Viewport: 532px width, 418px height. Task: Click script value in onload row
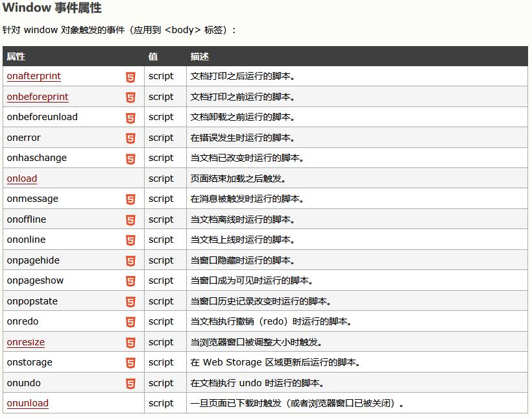pyautogui.click(x=161, y=178)
